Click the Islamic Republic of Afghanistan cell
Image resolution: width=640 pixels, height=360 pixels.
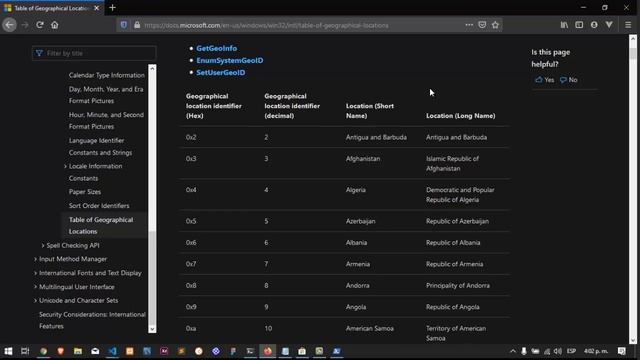[x=452, y=163]
